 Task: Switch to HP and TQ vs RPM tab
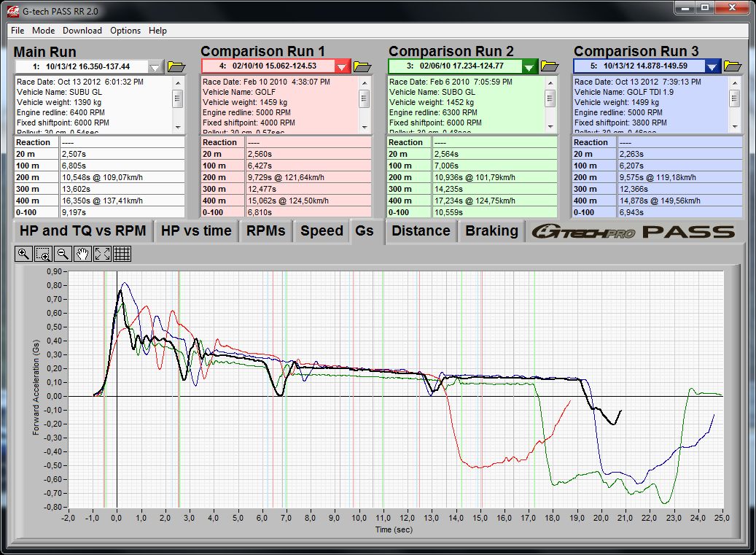[83, 231]
